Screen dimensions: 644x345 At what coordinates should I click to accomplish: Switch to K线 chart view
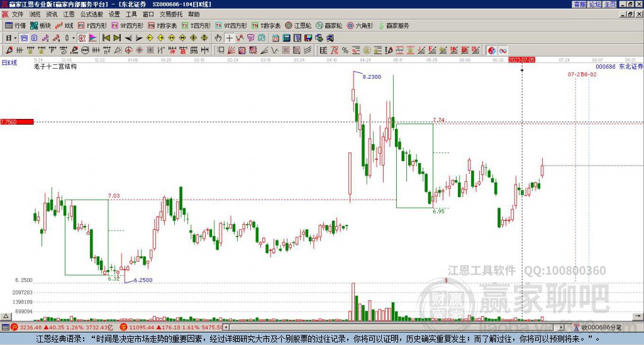[x=64, y=25]
